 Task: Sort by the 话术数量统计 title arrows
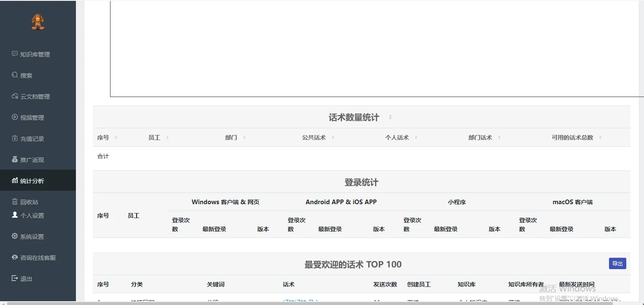390,117
